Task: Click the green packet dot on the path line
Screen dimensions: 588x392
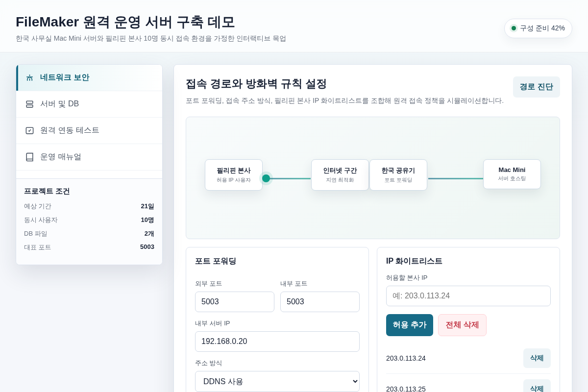Action: (266, 178)
